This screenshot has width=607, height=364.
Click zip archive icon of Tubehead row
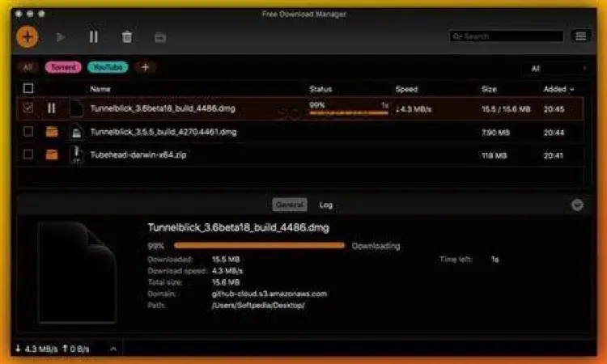click(x=76, y=154)
